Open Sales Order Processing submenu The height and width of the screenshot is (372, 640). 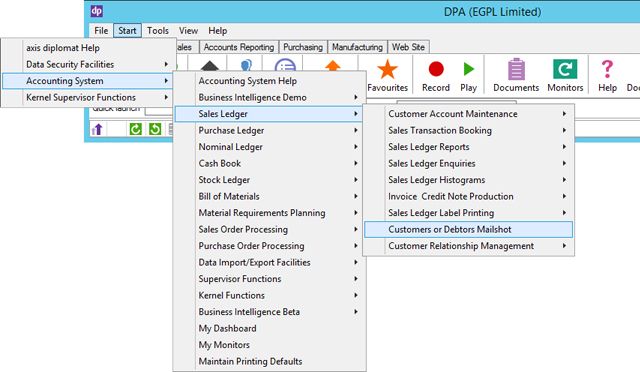pos(269,229)
